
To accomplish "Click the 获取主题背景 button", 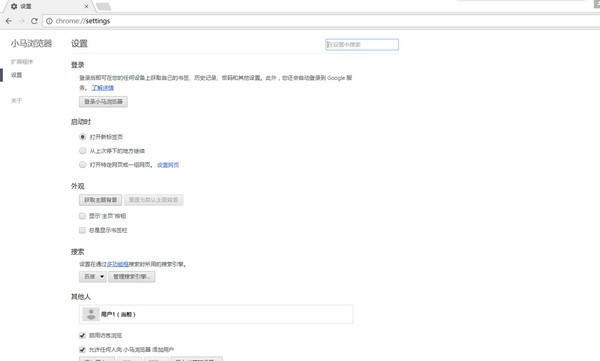I will pos(101,200).
